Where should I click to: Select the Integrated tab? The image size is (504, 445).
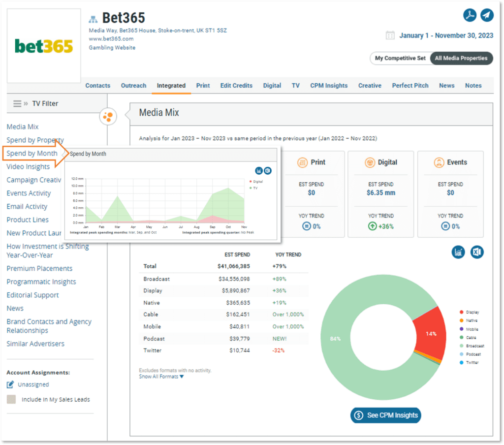pyautogui.click(x=171, y=86)
